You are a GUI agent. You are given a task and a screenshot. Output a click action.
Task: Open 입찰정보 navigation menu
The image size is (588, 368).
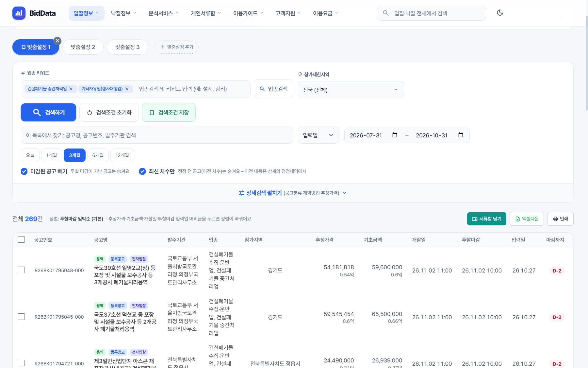(86, 13)
